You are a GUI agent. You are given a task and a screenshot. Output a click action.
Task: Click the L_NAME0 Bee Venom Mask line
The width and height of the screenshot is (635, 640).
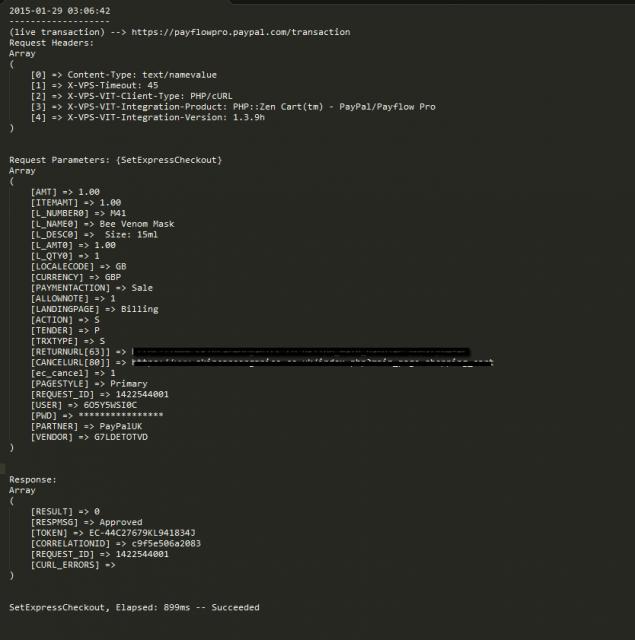[x=102, y=224]
